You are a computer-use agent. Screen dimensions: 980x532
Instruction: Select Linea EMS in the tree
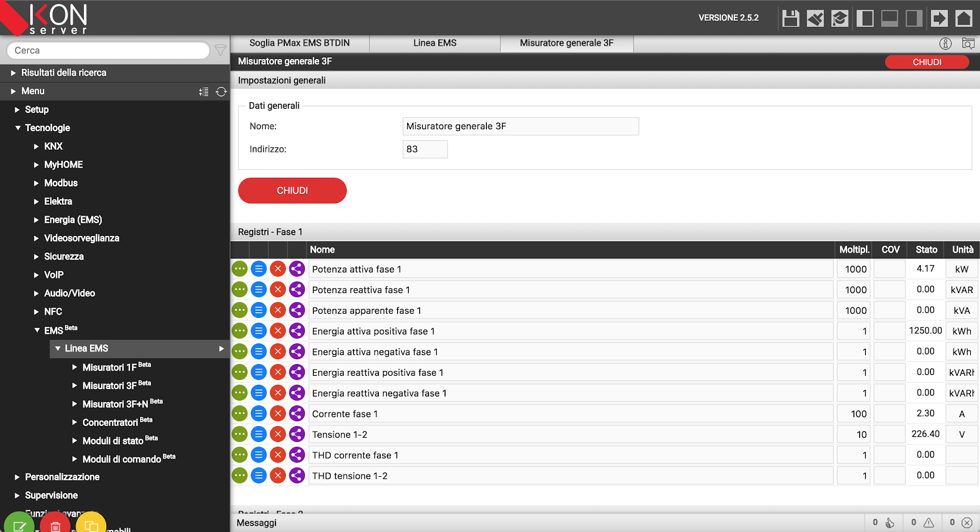(x=86, y=348)
